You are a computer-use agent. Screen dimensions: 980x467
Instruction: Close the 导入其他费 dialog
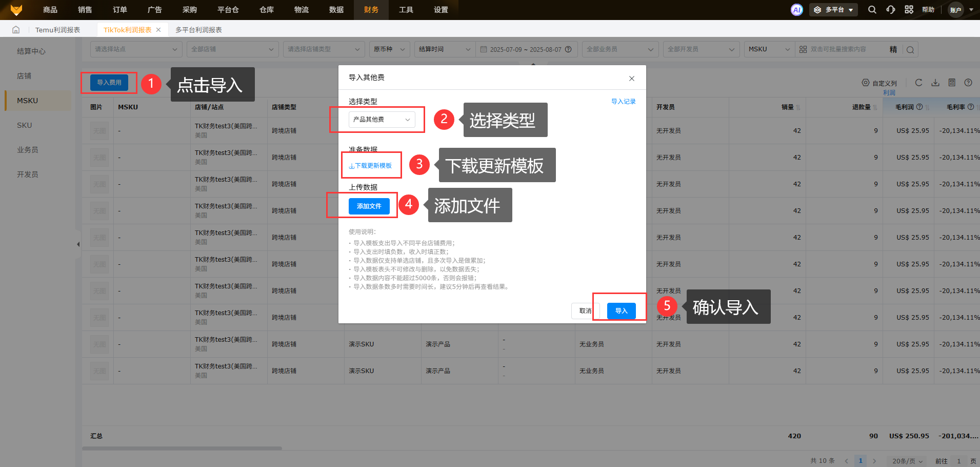coord(631,79)
